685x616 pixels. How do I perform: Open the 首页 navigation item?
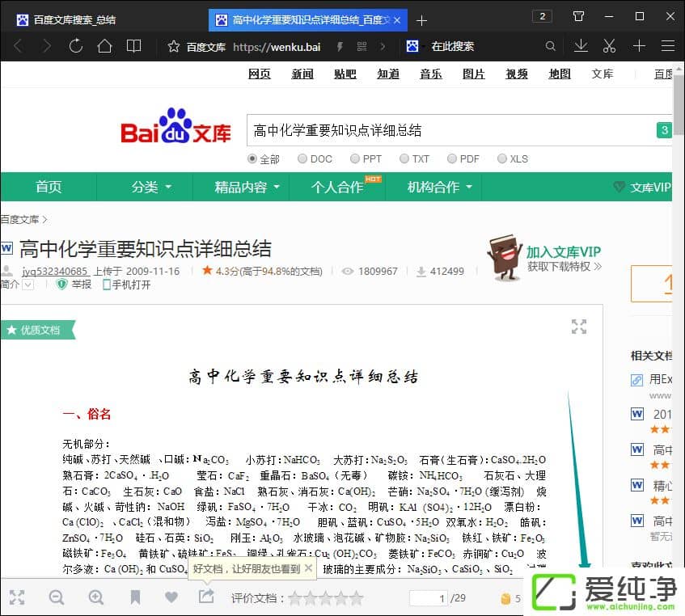pyautogui.click(x=49, y=187)
